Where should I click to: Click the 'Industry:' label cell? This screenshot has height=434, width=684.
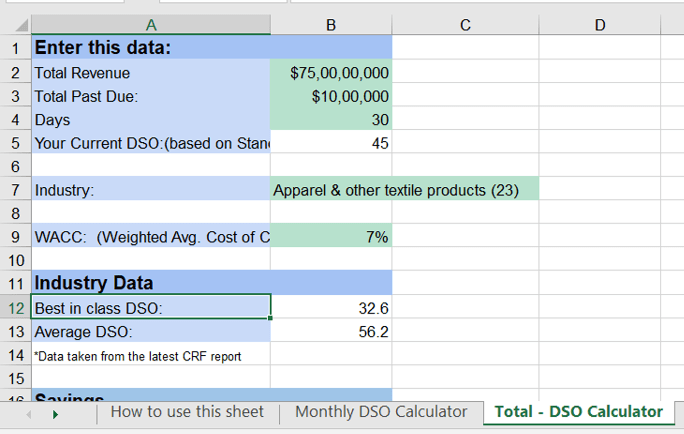(x=151, y=190)
